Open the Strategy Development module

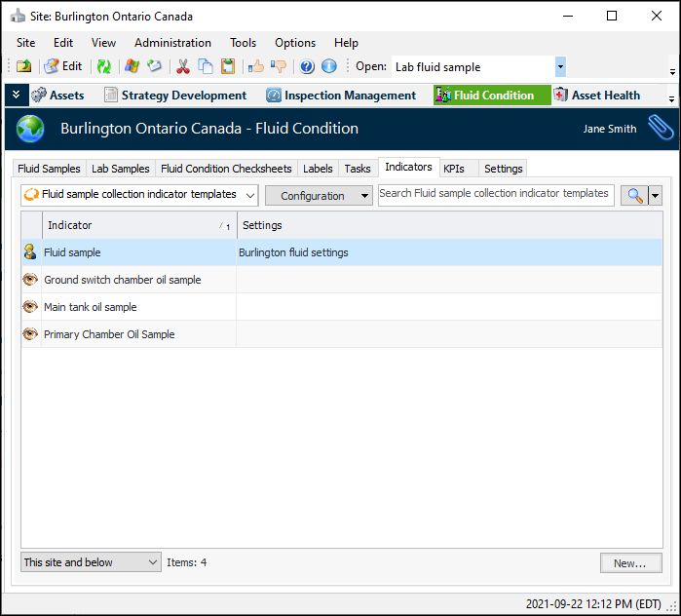(x=175, y=96)
